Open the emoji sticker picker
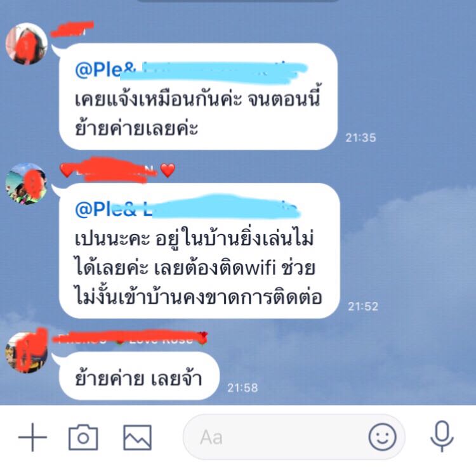476x468 pixels. coord(382,437)
